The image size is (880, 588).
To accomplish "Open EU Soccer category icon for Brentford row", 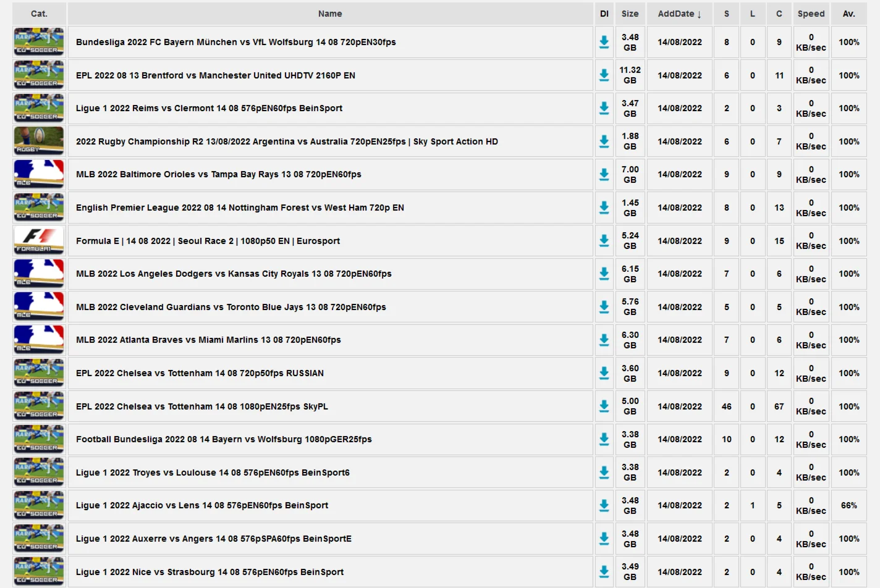I will 39,75.
